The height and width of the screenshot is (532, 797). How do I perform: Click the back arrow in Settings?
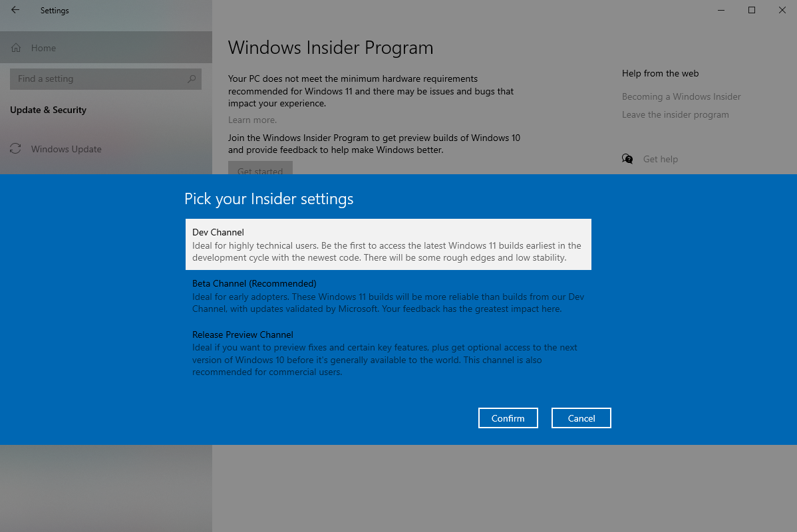tap(15, 10)
